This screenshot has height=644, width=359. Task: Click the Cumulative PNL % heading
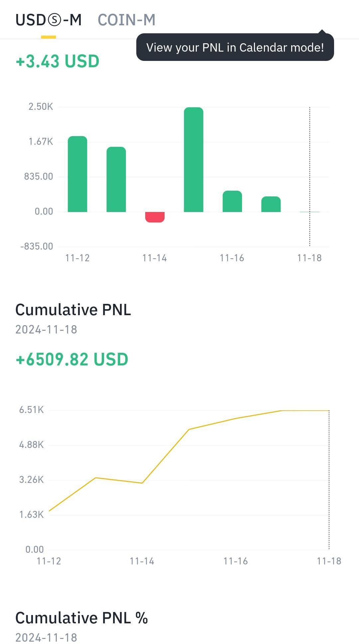[x=81, y=618]
